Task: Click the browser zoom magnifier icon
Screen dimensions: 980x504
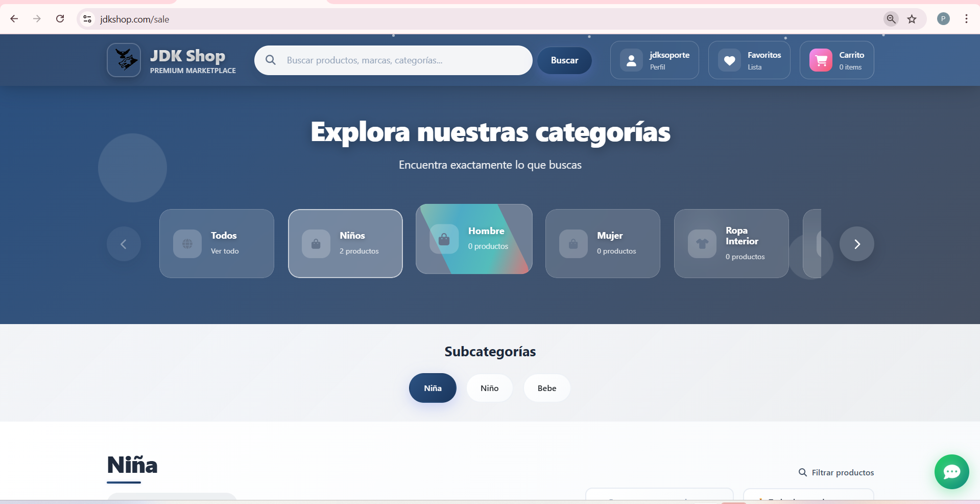Action: click(891, 19)
